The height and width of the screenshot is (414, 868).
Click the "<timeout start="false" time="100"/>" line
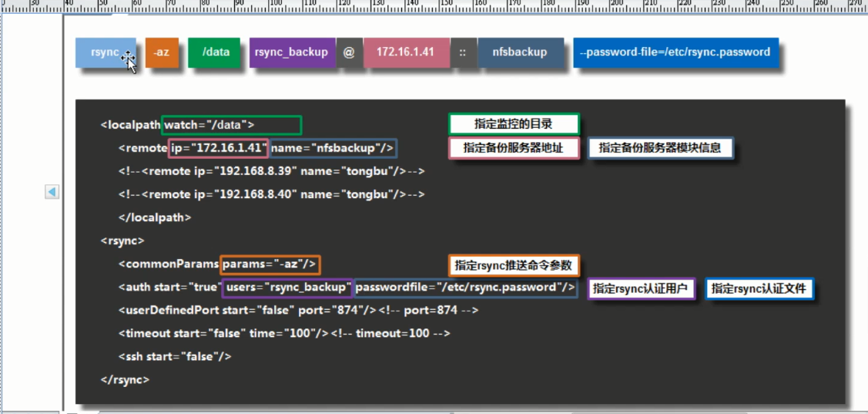223,334
